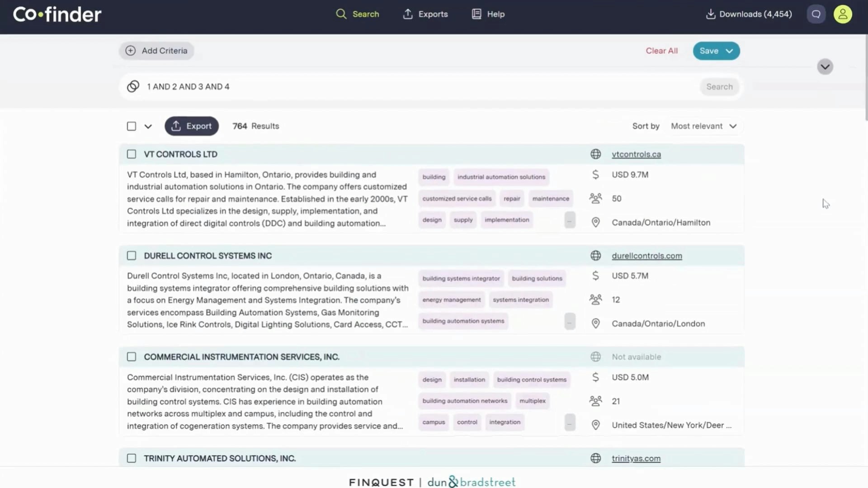Check the DURELL CONTROL SYSTEMS INC checkbox
The width and height of the screenshot is (868, 488).
coord(132,256)
